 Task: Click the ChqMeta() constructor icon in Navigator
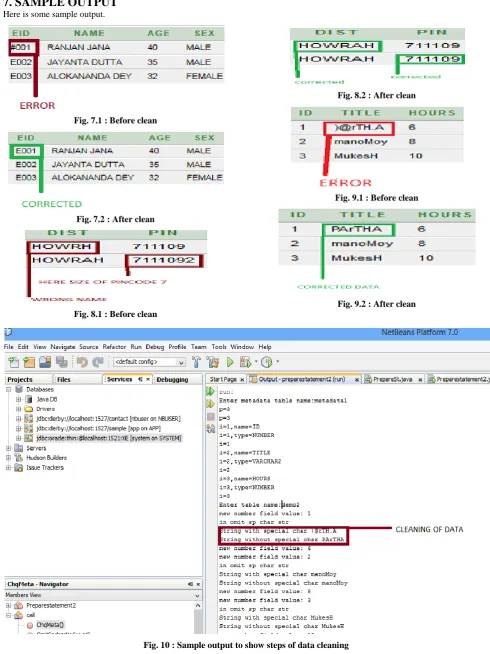tap(30, 625)
